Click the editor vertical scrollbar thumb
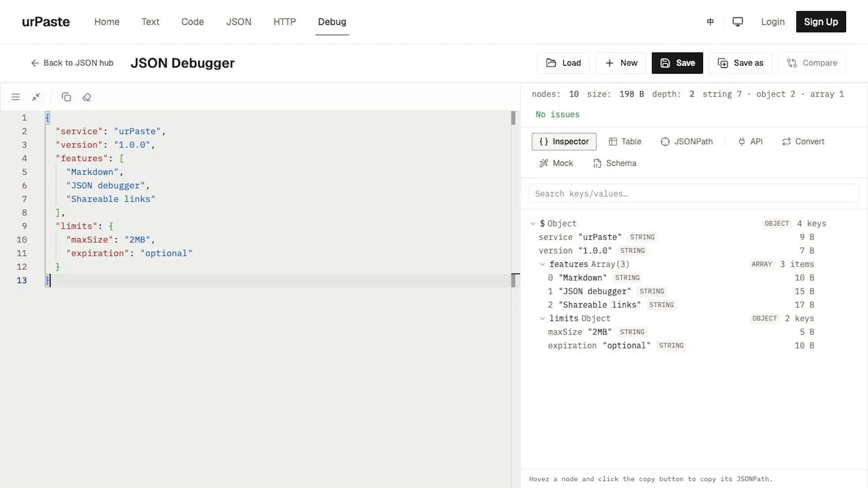868x488 pixels. [x=513, y=118]
